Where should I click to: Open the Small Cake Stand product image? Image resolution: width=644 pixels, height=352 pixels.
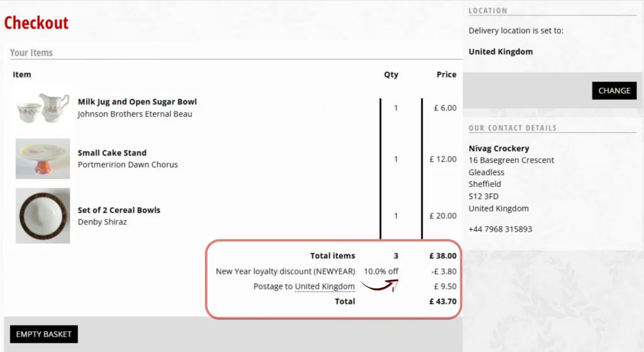[x=43, y=159]
